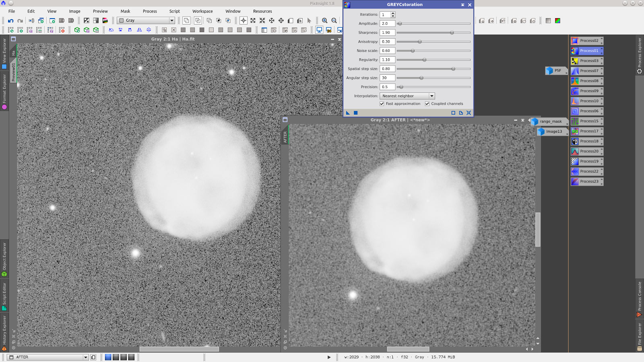
Task: Click the Anisotropy slider handle
Action: coord(419,42)
